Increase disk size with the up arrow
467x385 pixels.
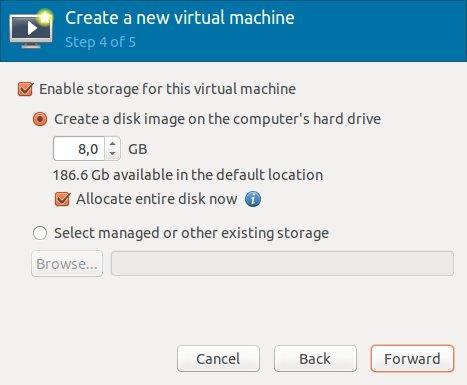113,144
